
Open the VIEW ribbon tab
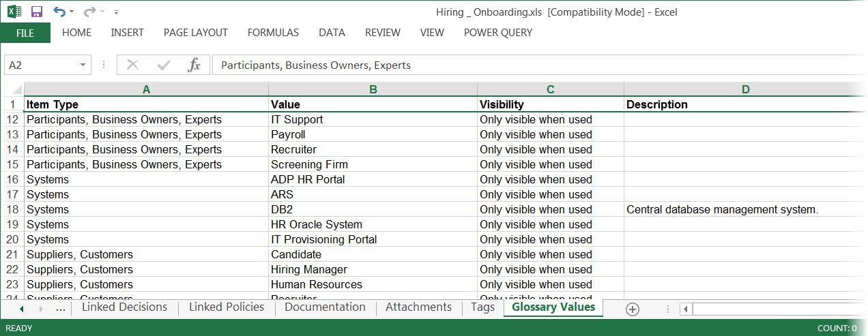click(432, 33)
